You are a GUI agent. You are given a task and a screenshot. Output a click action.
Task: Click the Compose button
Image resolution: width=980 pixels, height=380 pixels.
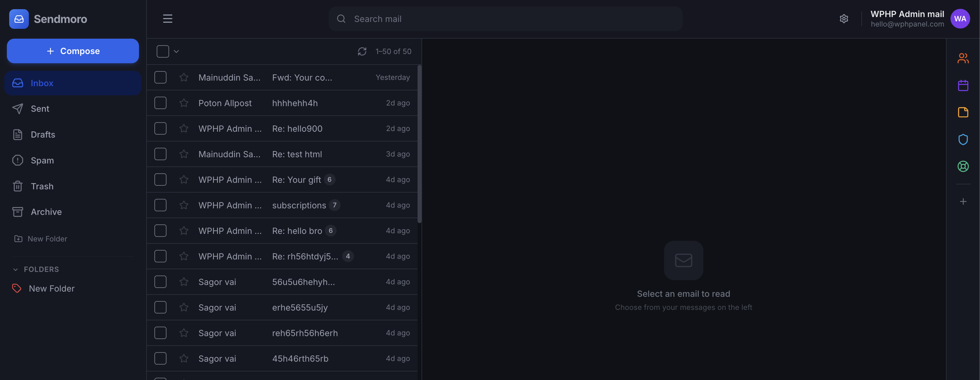tap(73, 50)
